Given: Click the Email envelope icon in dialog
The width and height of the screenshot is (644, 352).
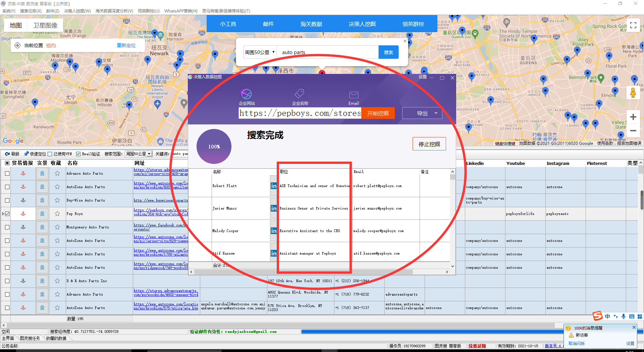Looking at the screenshot, I should (354, 95).
